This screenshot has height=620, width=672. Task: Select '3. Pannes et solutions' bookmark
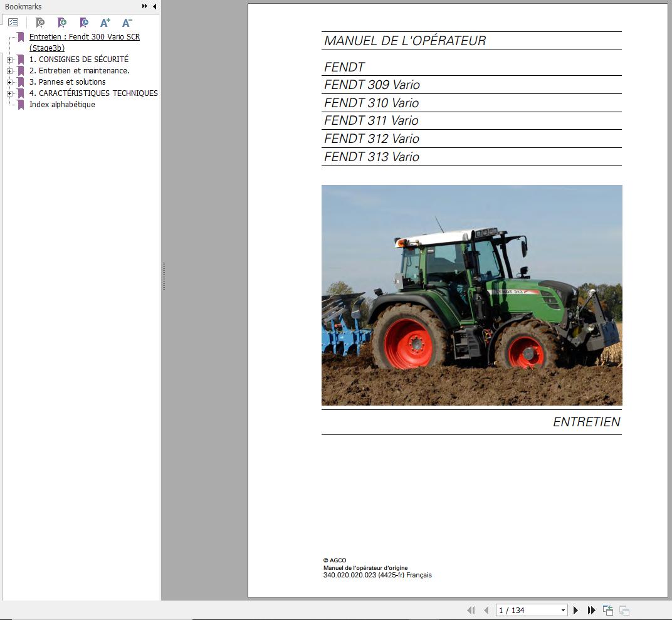coord(67,82)
